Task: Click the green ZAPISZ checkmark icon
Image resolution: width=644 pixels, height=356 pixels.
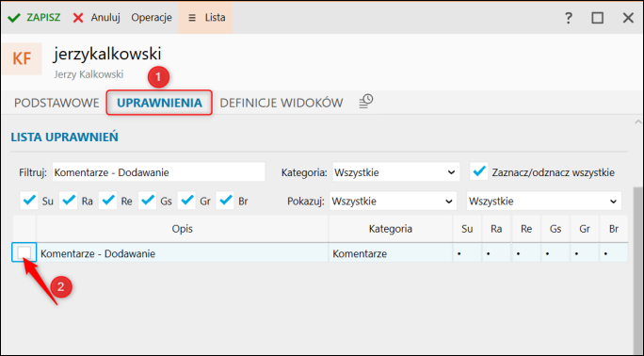Action: (x=14, y=18)
